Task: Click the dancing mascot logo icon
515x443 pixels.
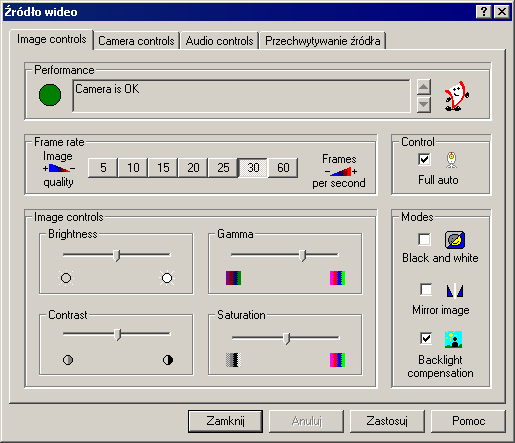Action: click(456, 96)
